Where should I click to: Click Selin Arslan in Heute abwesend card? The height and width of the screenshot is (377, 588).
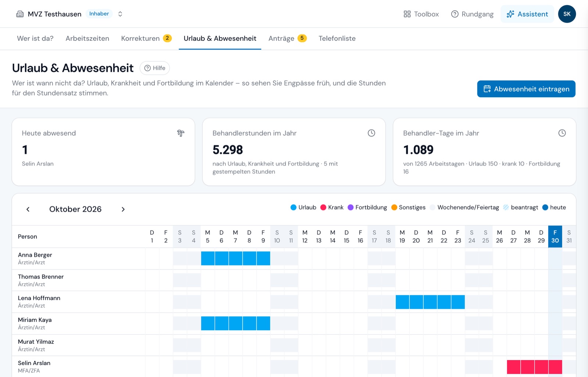(37, 164)
